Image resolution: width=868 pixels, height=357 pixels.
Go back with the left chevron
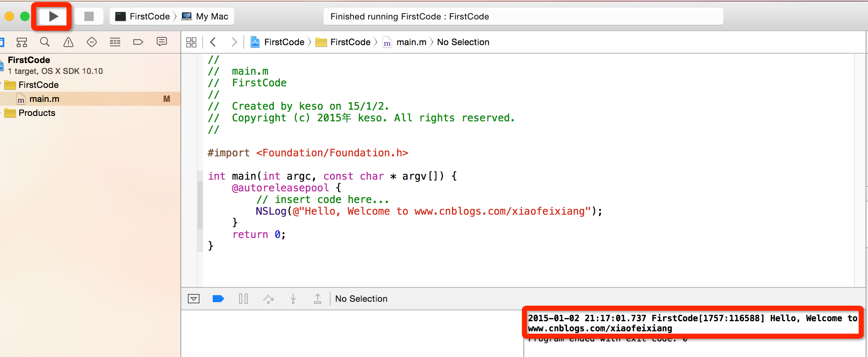click(x=213, y=42)
